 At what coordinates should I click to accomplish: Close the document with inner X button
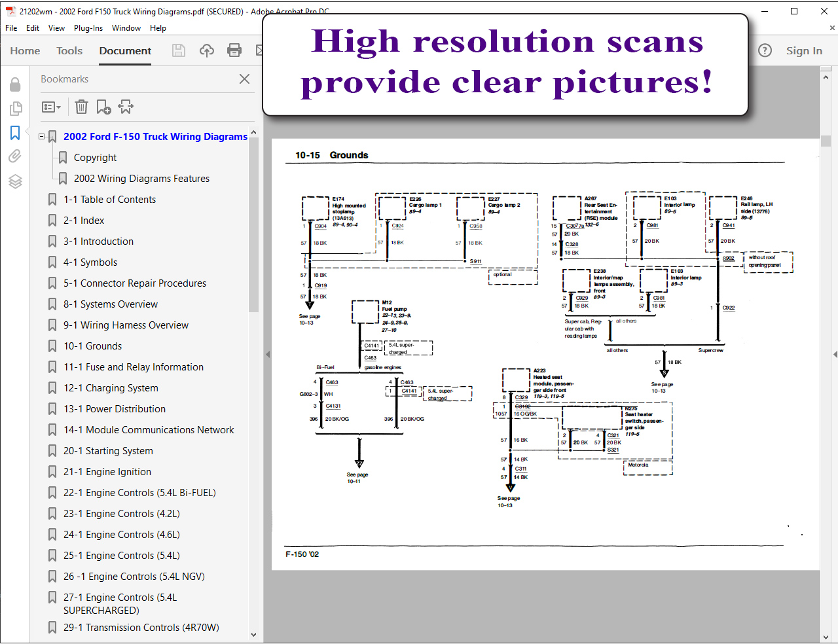[832, 28]
